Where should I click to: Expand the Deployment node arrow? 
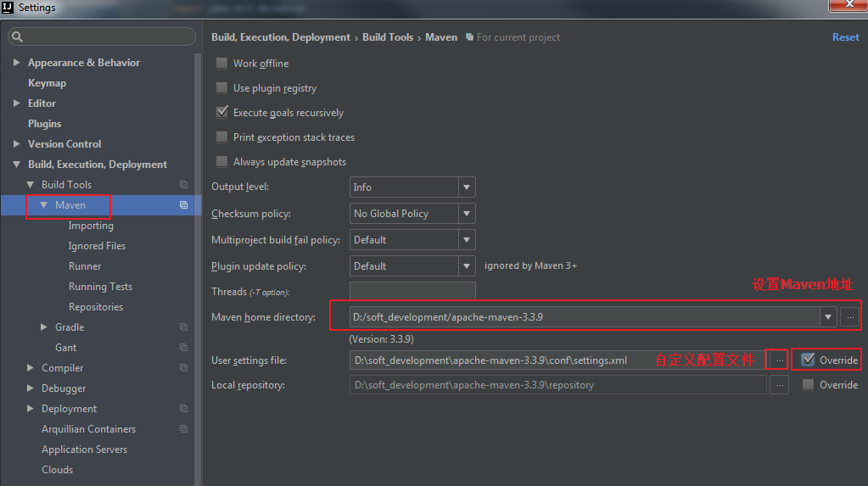click(x=31, y=409)
